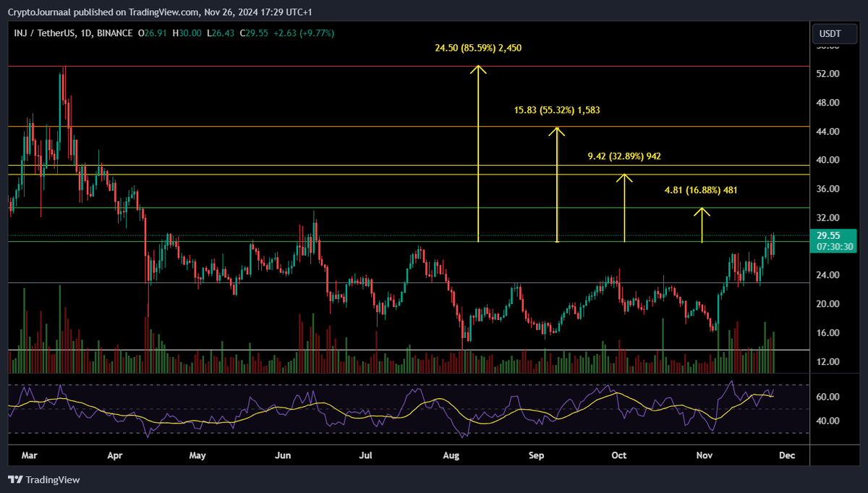Click the 20.00 price axis label
The width and height of the screenshot is (868, 493).
[x=828, y=304]
